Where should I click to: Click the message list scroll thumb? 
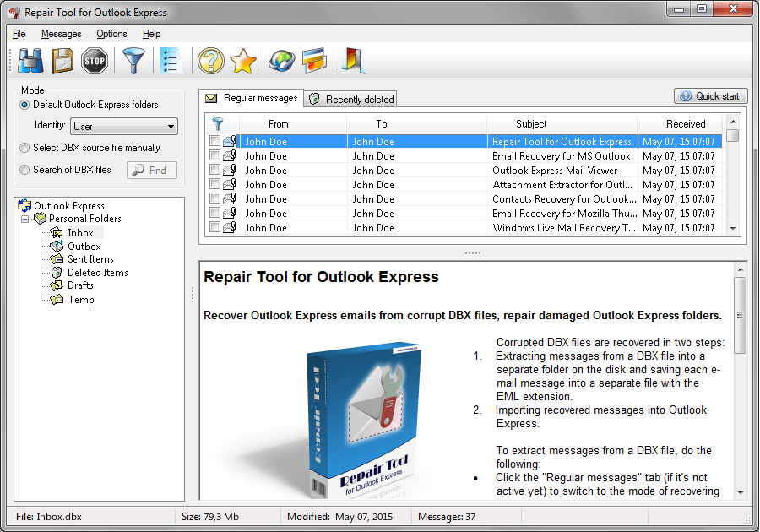click(x=733, y=135)
